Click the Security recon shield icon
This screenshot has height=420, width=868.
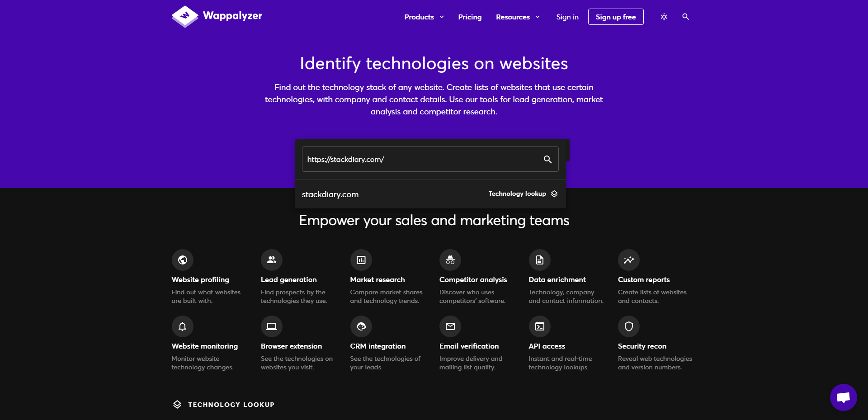629,326
